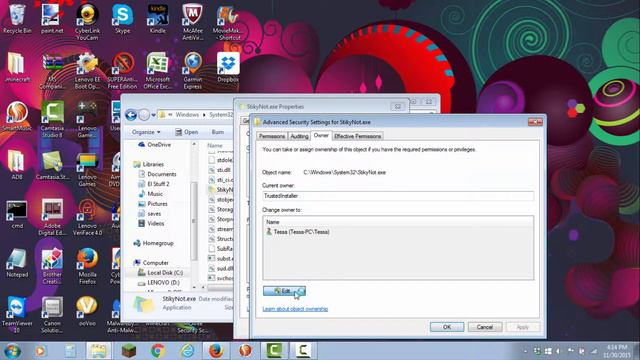640x360 pixels.
Task: Open the Recycle Bin desktop icon
Action: click(x=17, y=18)
